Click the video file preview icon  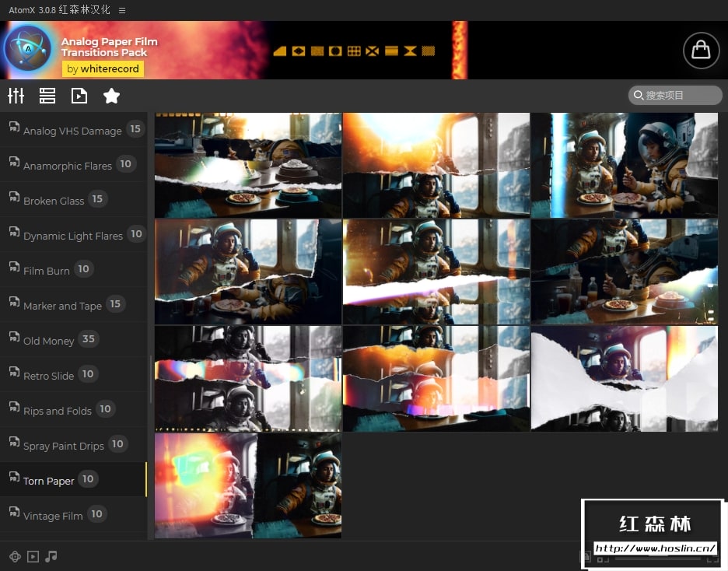79,96
